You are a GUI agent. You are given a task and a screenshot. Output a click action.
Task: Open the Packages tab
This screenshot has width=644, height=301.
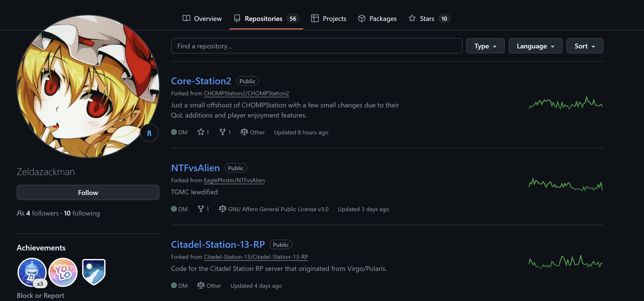[377, 19]
